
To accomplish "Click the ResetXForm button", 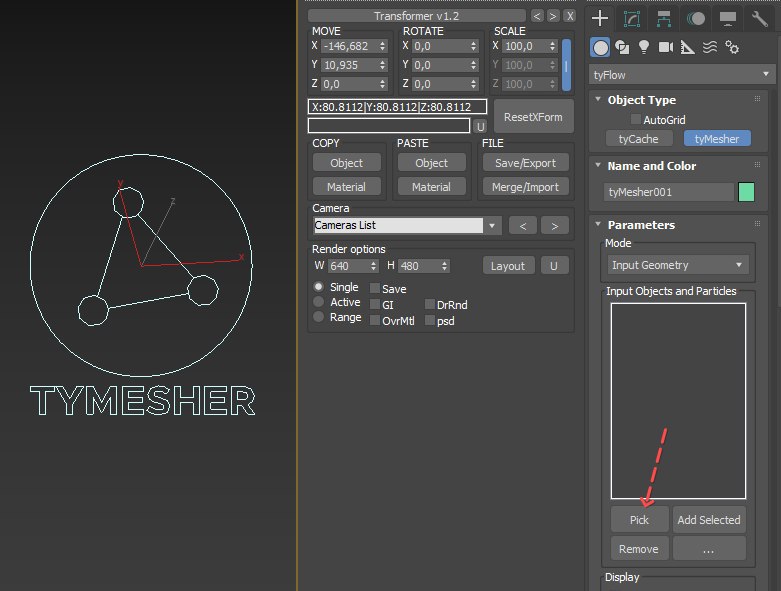I will pos(533,117).
